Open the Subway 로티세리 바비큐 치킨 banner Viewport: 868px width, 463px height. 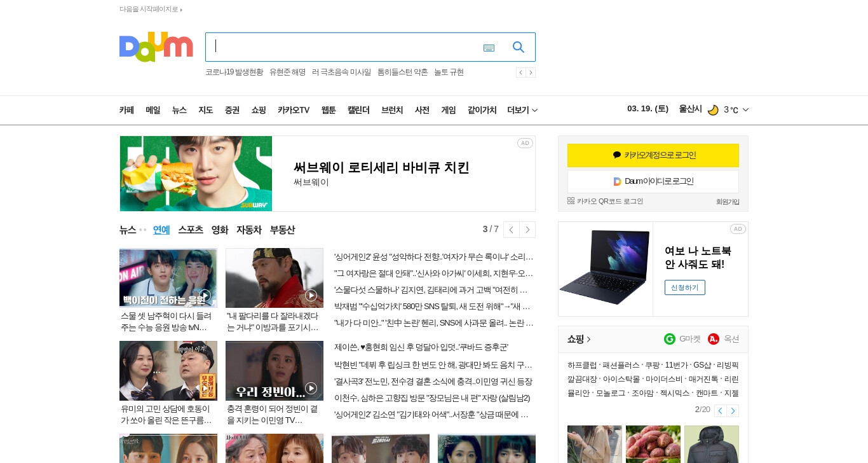click(x=327, y=174)
